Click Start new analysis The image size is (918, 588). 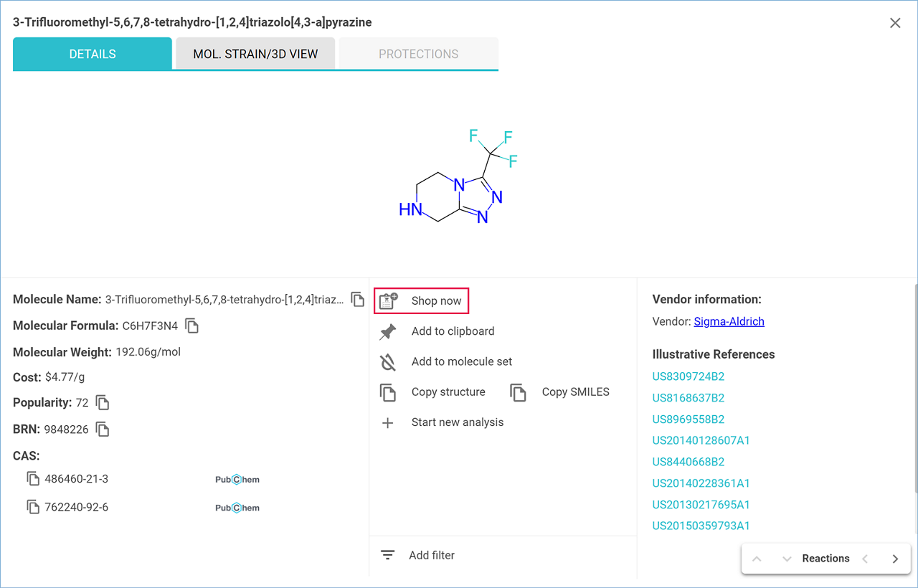[458, 422]
